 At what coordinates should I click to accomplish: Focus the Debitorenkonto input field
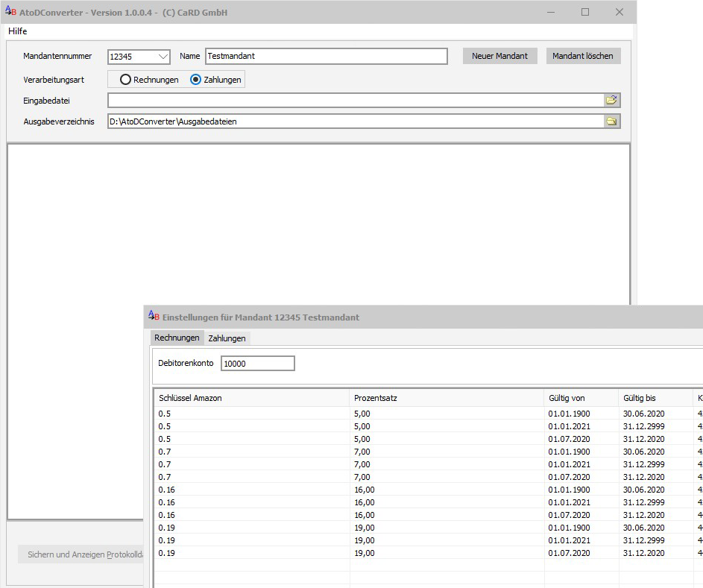[x=257, y=364]
